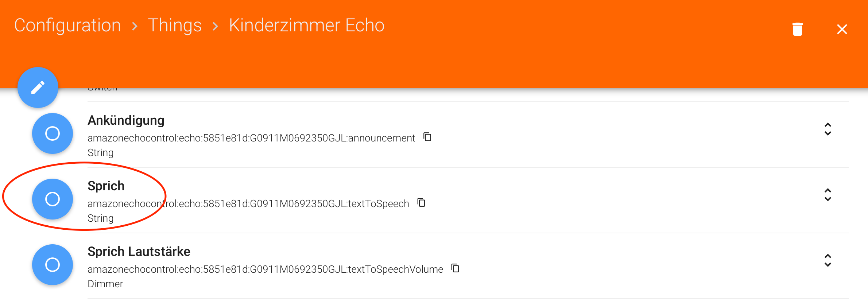Click the announcement channel UID text
Image resolution: width=868 pixels, height=307 pixels.
click(x=251, y=138)
